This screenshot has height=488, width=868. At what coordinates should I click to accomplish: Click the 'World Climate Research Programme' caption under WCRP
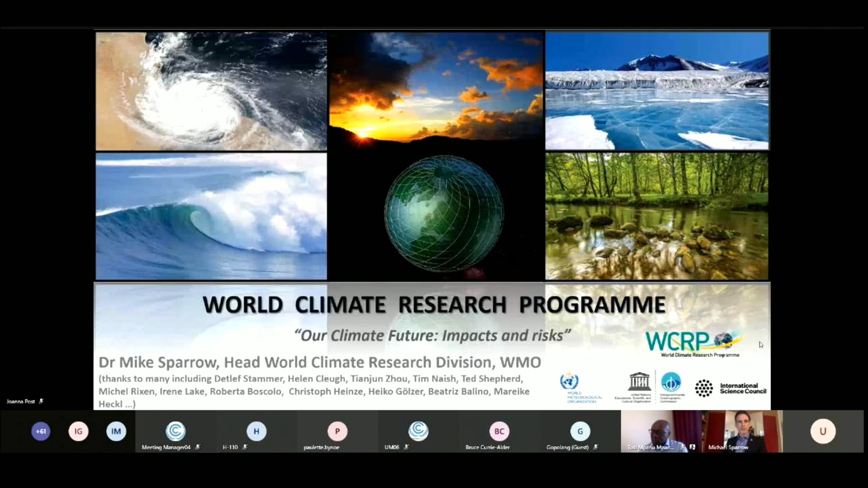[x=700, y=355]
